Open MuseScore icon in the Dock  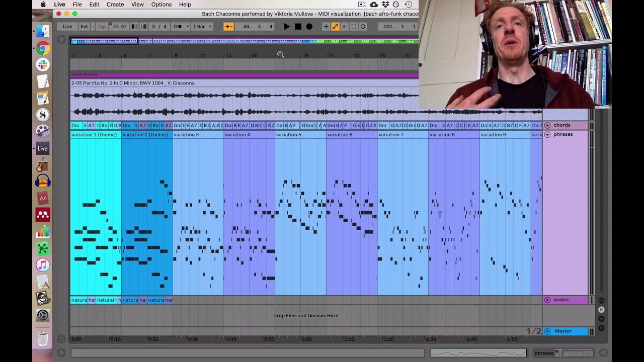(x=43, y=215)
